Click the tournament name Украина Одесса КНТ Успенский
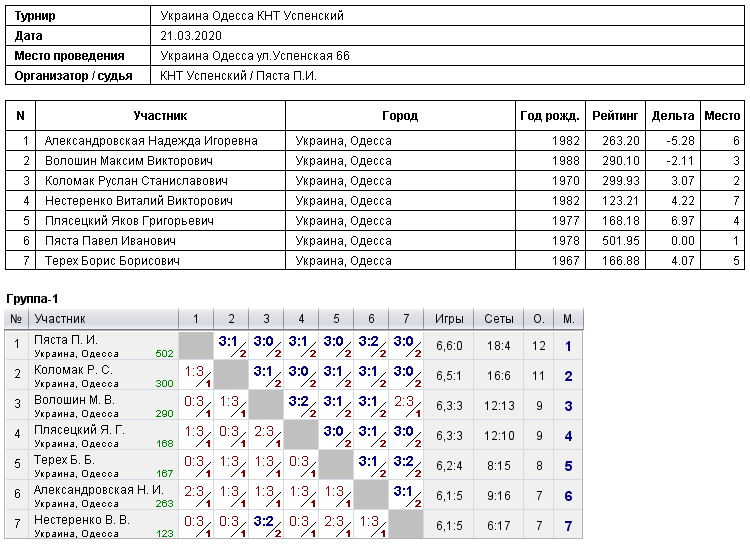The width and height of the screenshot is (750, 544). [252, 16]
